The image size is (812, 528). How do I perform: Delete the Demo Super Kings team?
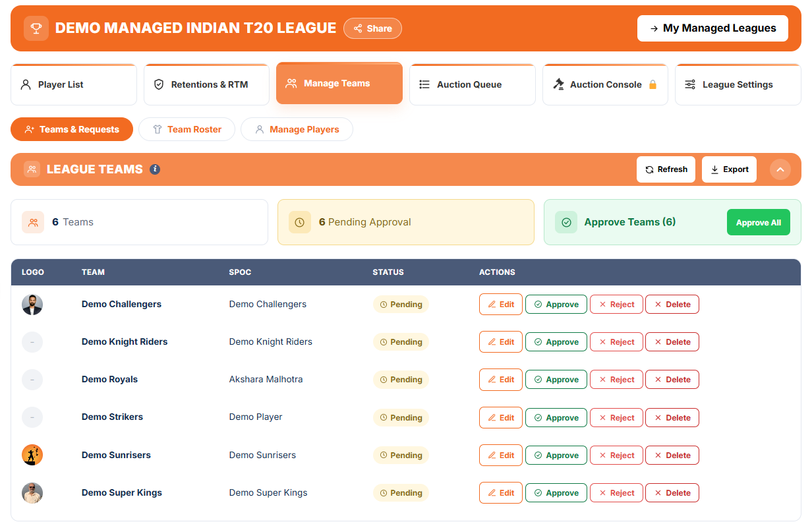point(672,493)
